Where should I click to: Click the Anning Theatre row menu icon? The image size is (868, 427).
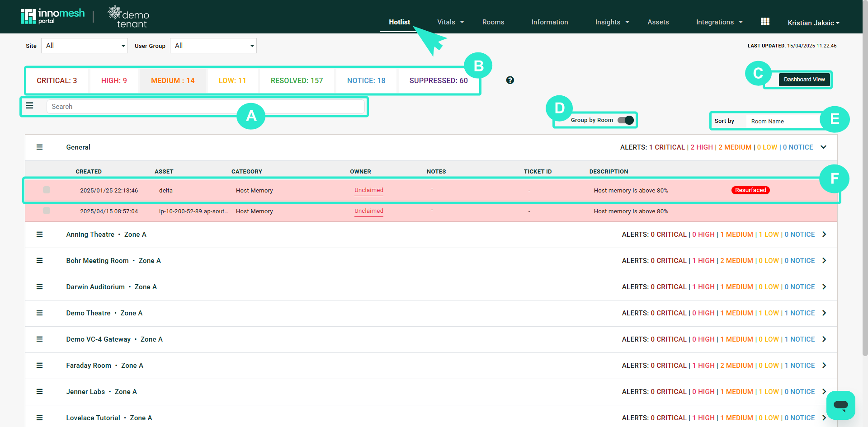point(40,235)
